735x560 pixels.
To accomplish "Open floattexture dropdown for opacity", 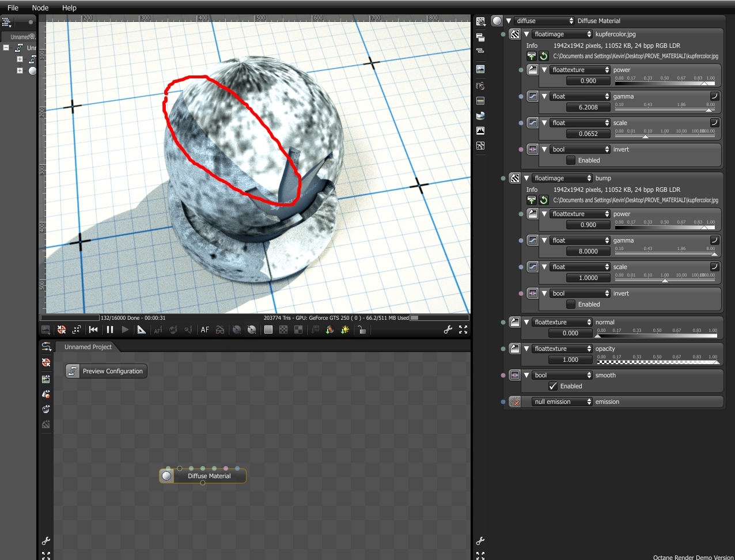I will 562,349.
